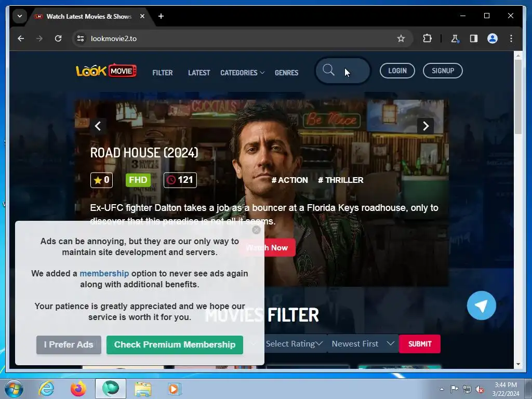
Task: Go back using browser back arrow
Action: click(21, 38)
